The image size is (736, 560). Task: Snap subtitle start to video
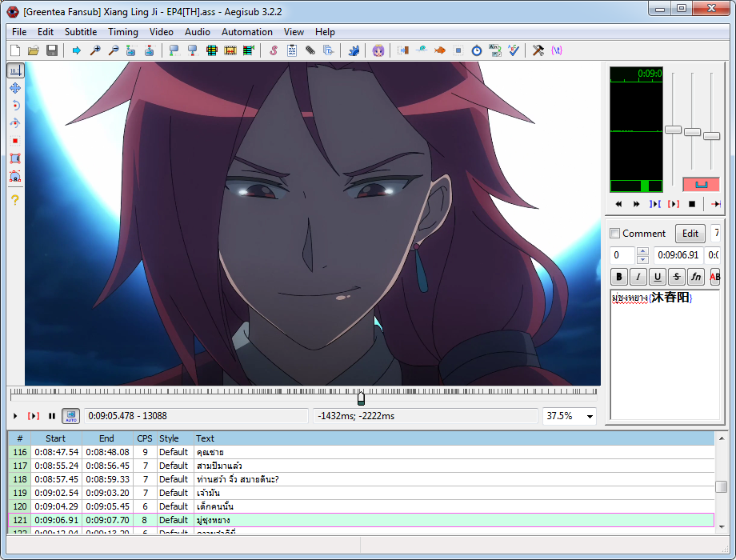click(174, 50)
